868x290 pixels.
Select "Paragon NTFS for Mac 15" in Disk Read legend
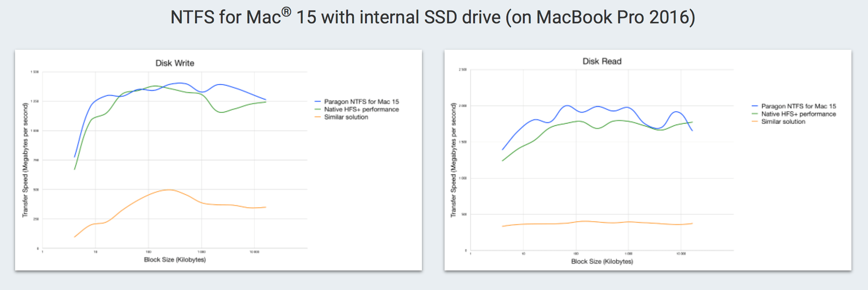click(798, 106)
